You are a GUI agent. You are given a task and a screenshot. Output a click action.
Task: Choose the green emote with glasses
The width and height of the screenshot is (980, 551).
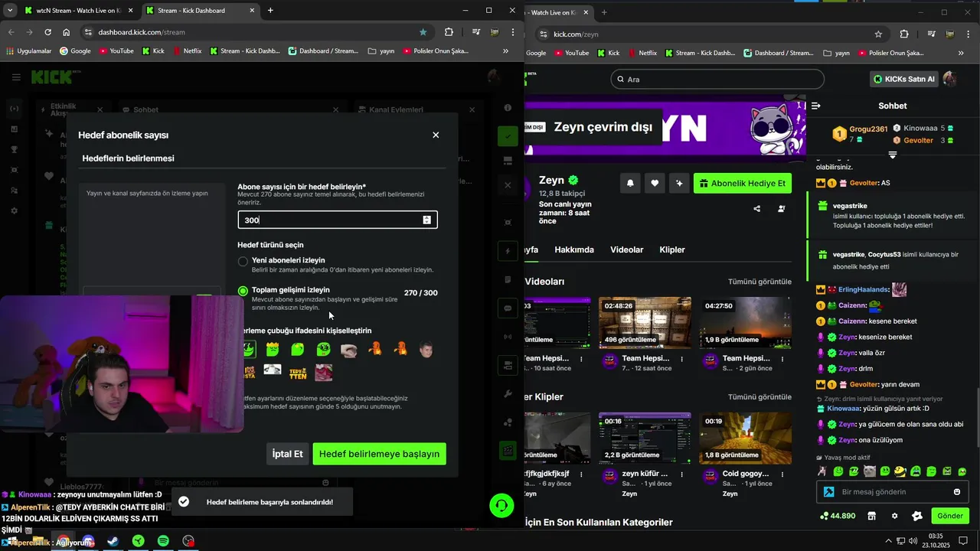tap(323, 350)
